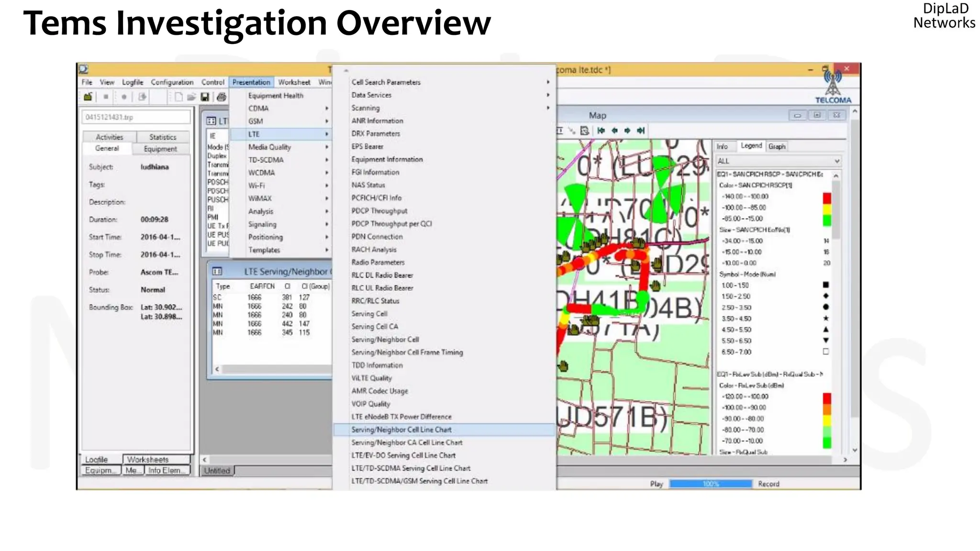Click the Duration value 00:09:28
980x551 pixels.
tap(155, 220)
